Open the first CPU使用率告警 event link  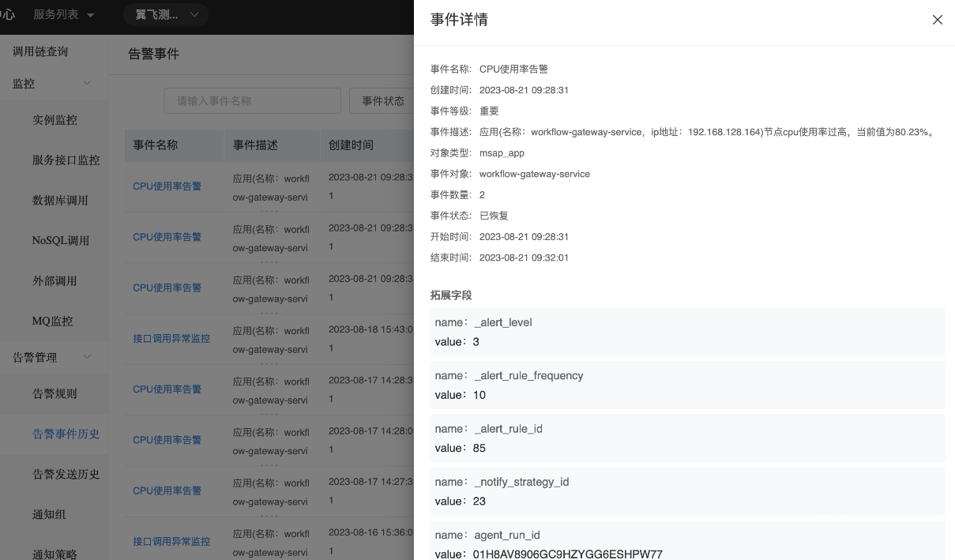167,186
